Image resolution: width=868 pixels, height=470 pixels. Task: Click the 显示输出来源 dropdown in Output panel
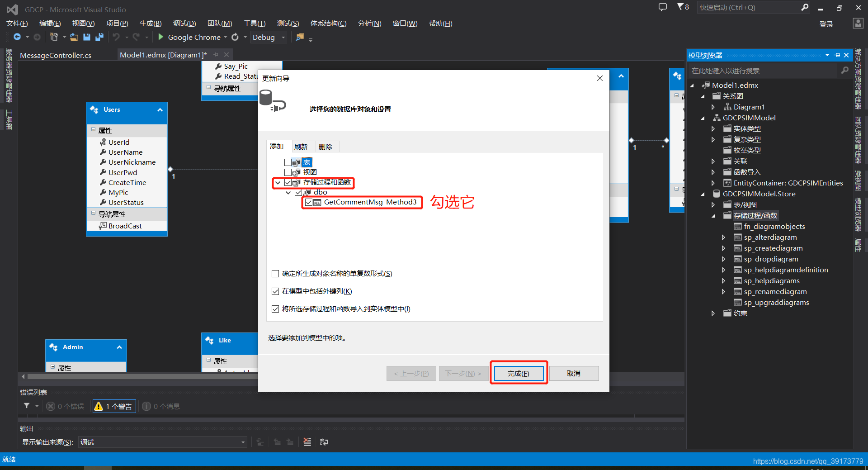(x=242, y=442)
